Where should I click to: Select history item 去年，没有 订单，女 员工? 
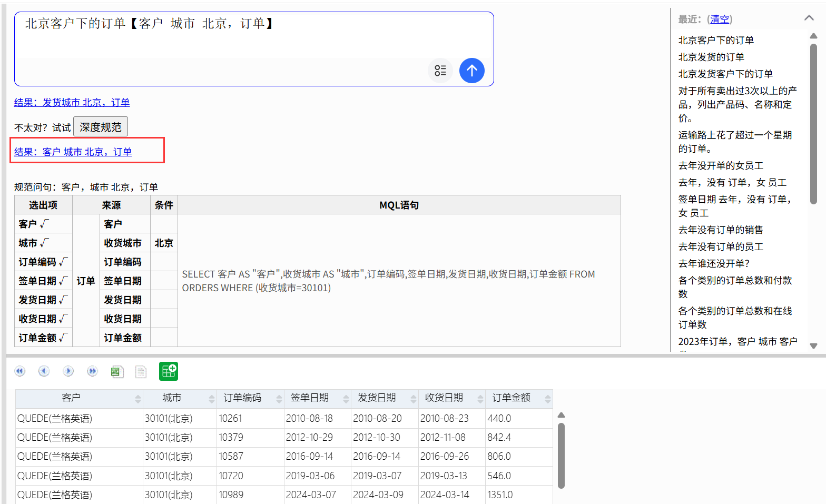click(732, 182)
